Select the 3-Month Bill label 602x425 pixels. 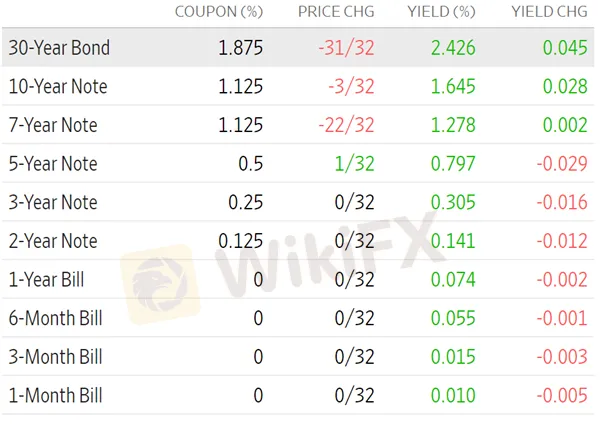[x=55, y=357]
